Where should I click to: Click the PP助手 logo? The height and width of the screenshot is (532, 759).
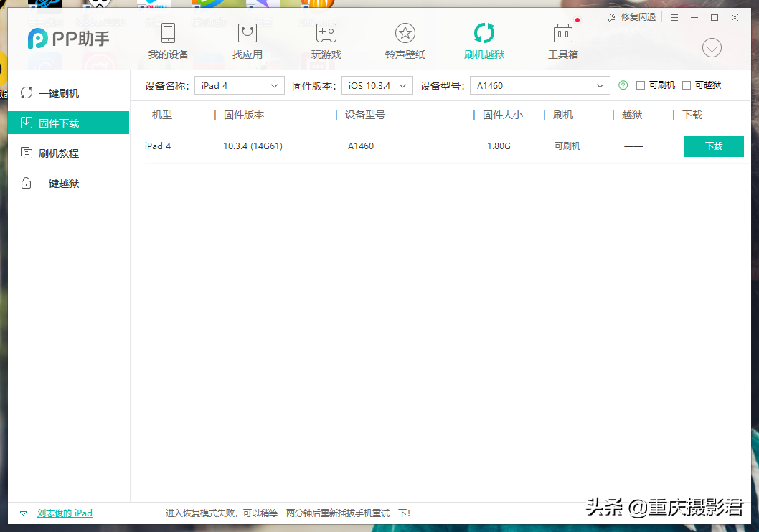[x=69, y=39]
